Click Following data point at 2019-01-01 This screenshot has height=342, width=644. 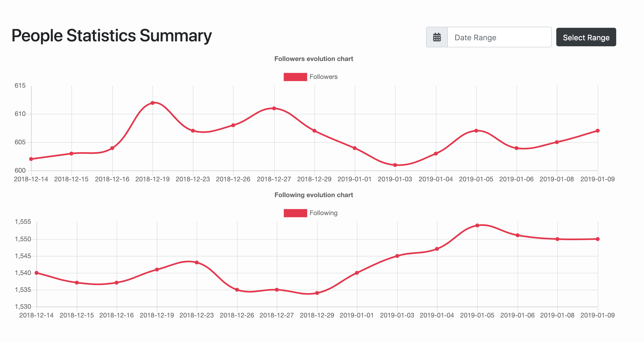(x=357, y=273)
